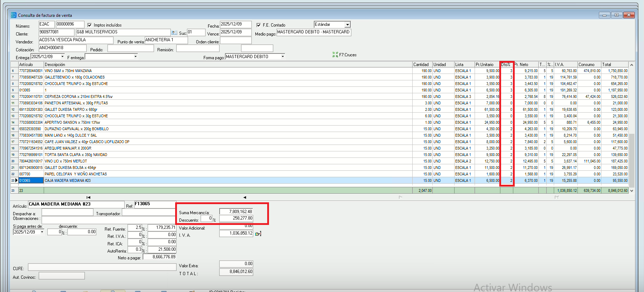This screenshot has height=292, width=644.
Task: Click the Medio pago field
Action: click(314, 32)
